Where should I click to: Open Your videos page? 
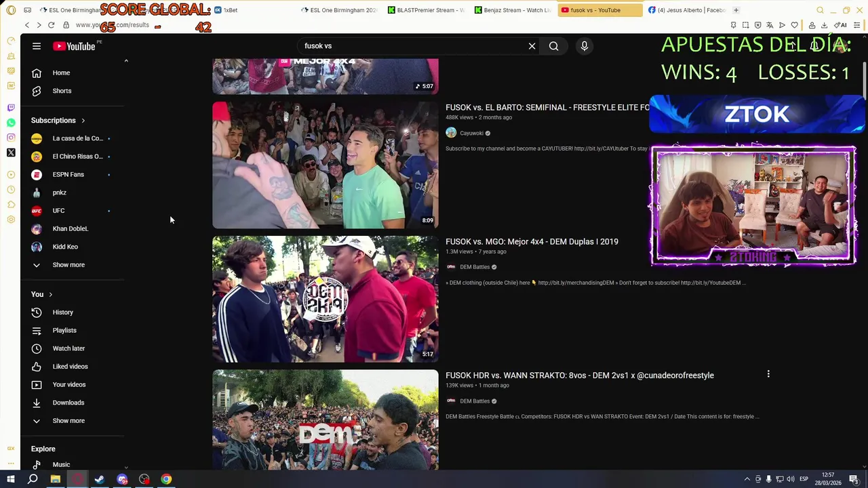click(x=68, y=384)
